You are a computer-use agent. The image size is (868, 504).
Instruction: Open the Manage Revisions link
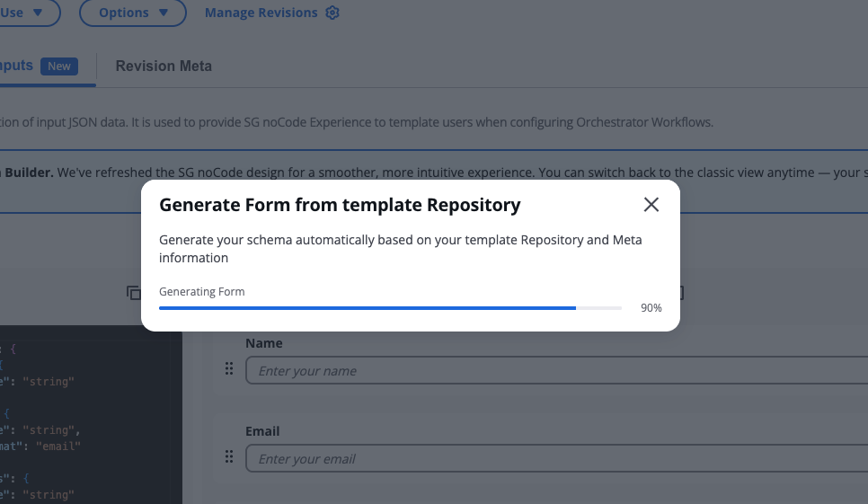[x=261, y=13]
